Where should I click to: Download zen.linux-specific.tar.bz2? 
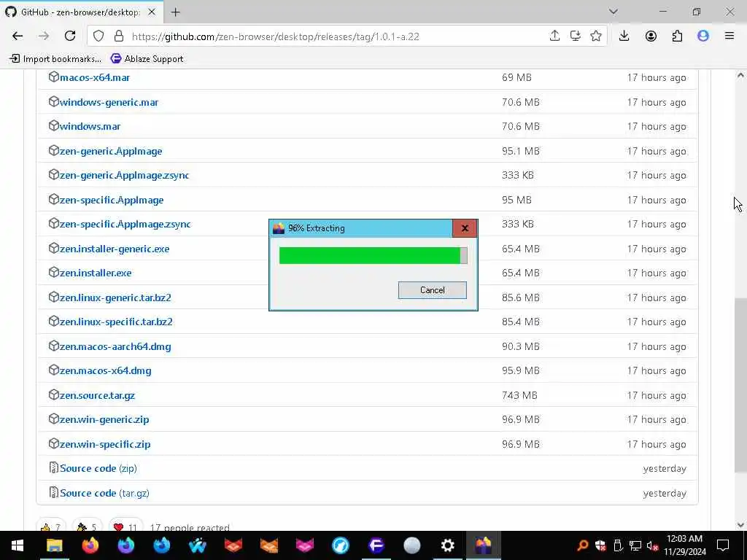pos(116,322)
